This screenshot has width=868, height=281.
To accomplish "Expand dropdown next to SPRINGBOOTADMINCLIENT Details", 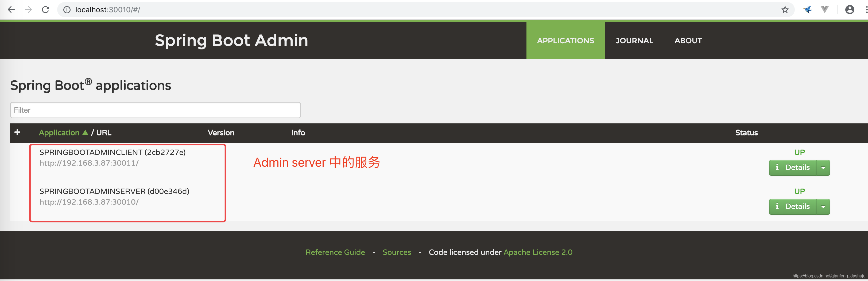I will 823,168.
